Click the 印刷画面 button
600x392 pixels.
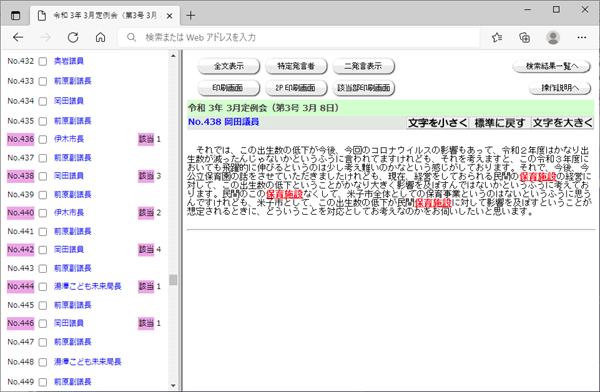click(228, 88)
